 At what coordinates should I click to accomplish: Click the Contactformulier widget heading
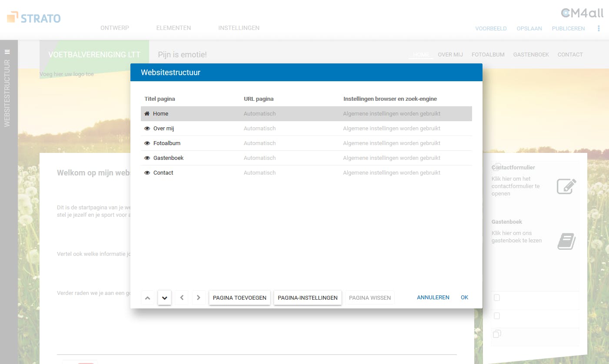tap(513, 168)
